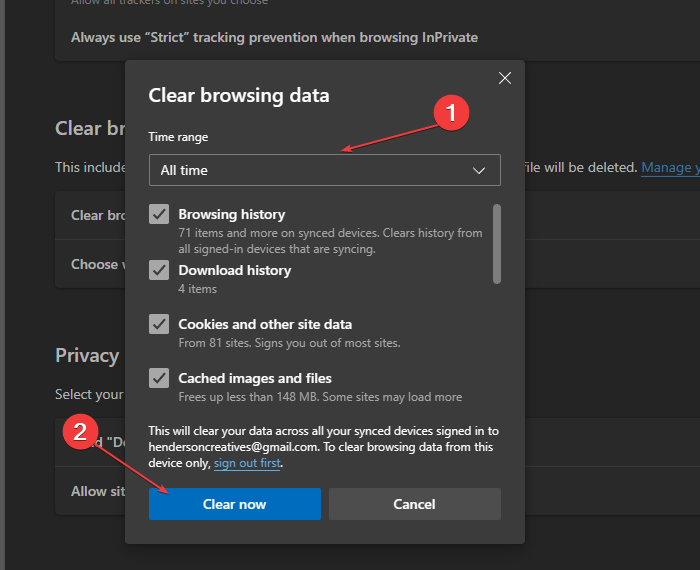700x570 pixels.
Task: Open the Manage link behind the dialog
Action: (x=669, y=167)
